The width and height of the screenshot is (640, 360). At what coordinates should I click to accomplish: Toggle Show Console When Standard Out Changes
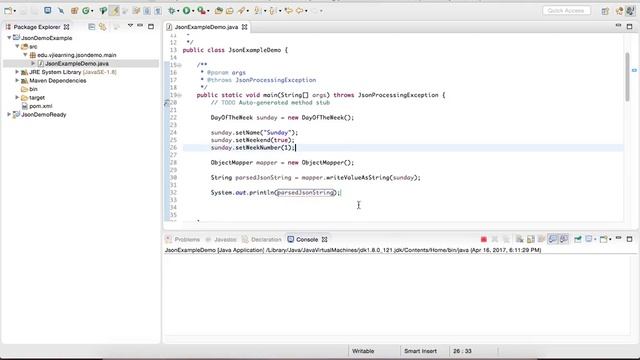(553, 240)
